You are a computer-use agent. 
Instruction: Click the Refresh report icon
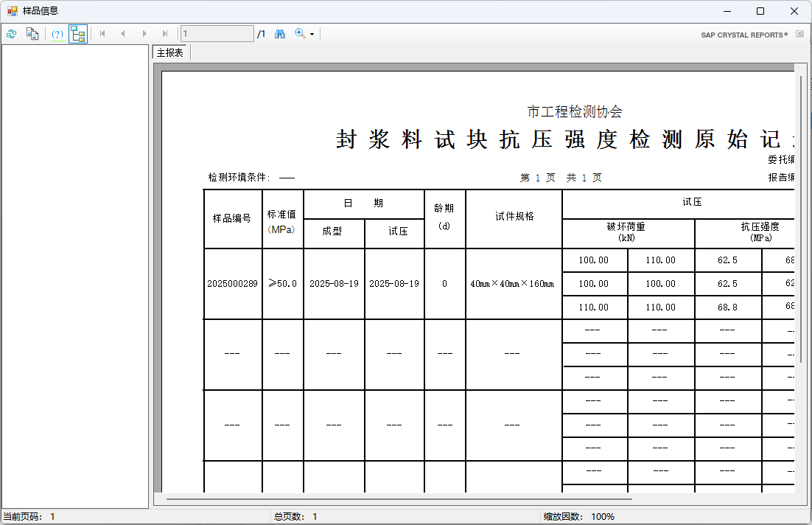[x=11, y=34]
